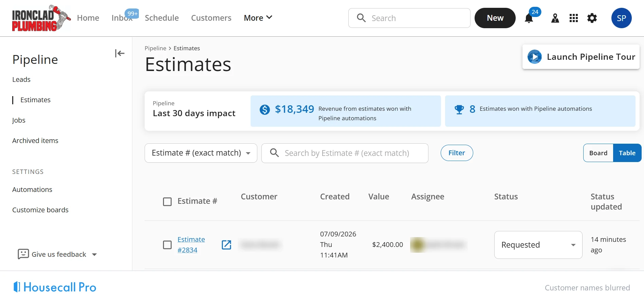Click the Launch Pipeline Tour button label
644x303 pixels.
tap(591, 57)
